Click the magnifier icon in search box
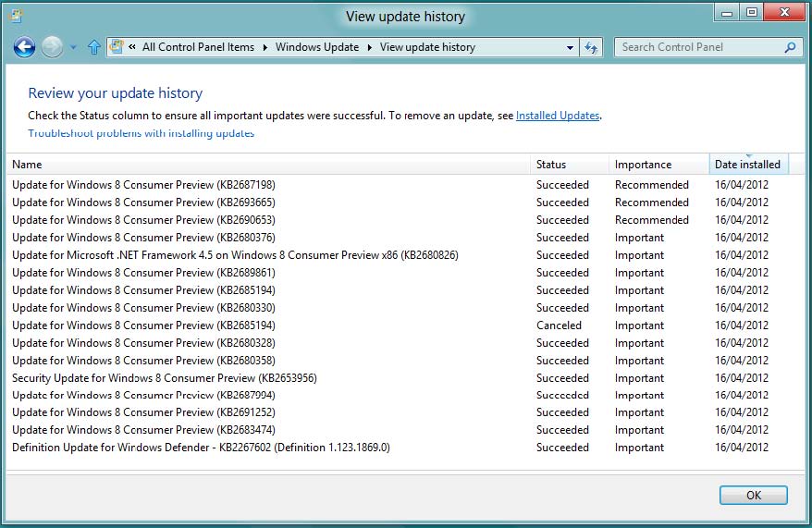 tap(790, 47)
